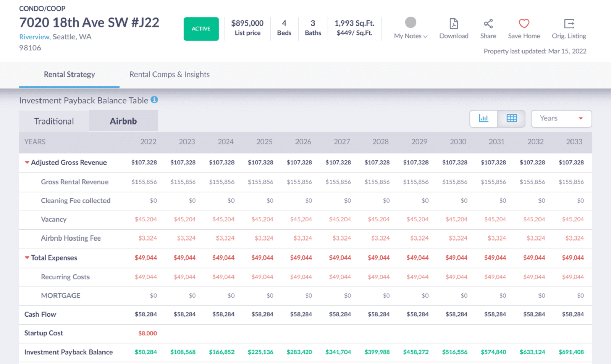
Task: Select the Traditional rental toggle
Action: point(54,121)
